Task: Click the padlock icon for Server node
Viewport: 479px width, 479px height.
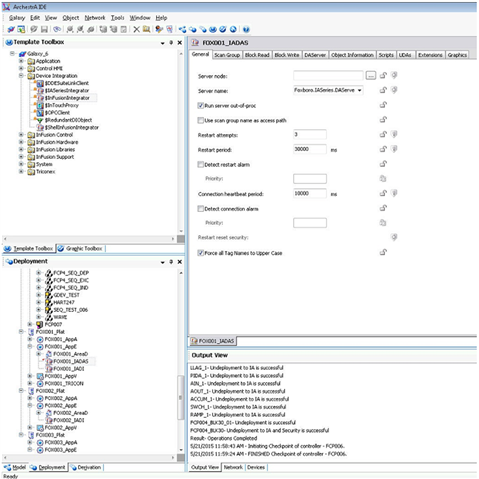Action: [x=383, y=75]
